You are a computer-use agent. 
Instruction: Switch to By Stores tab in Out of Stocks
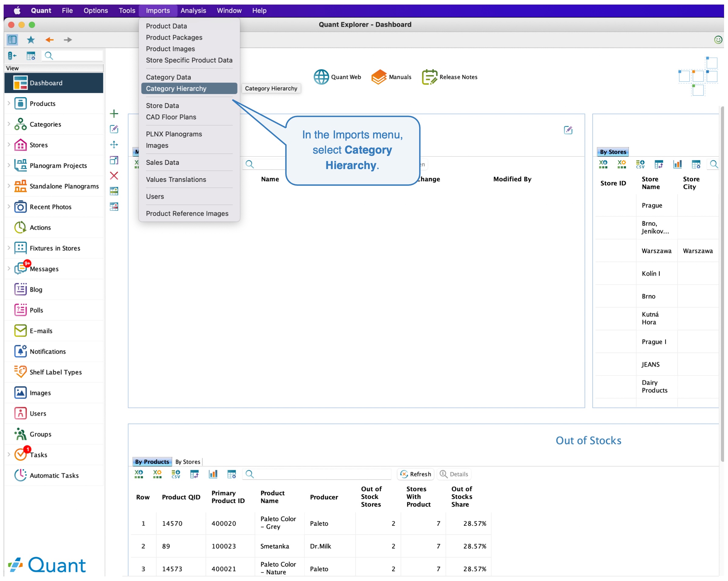188,462
